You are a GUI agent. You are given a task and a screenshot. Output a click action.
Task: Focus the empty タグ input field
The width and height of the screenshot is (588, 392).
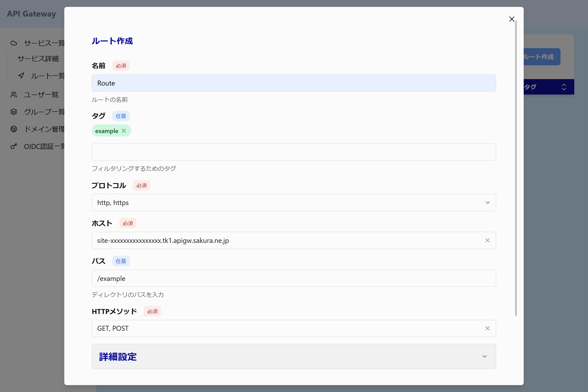pos(294,152)
